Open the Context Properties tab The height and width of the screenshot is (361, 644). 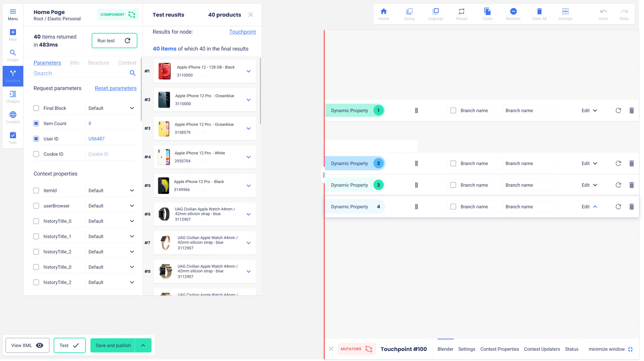tap(499, 349)
